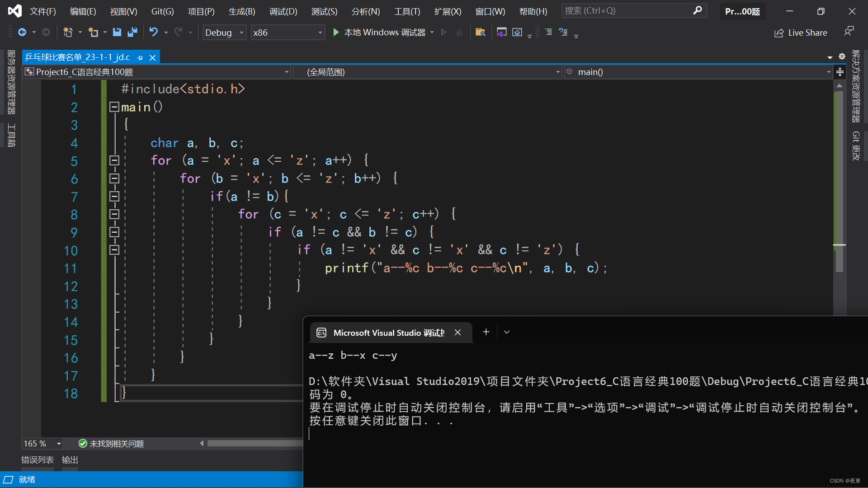Save all files in the solution
This screenshot has height=488, width=868.
132,32
